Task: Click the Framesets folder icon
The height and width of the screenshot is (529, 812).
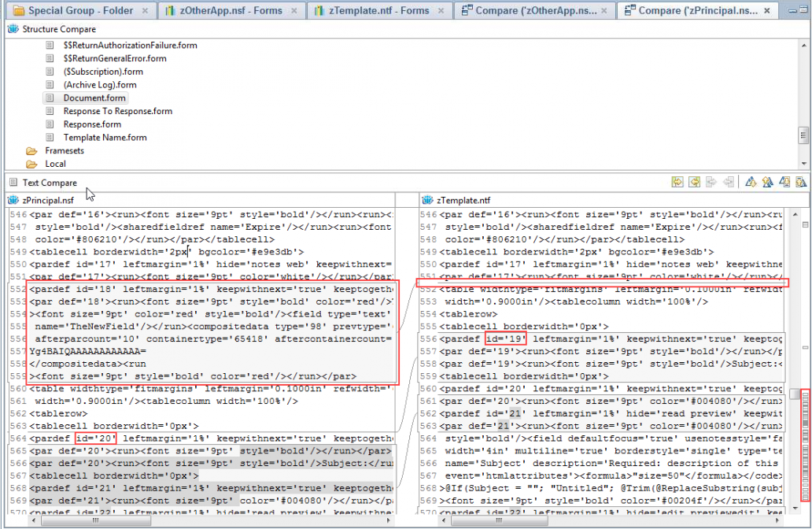Action: coord(31,151)
